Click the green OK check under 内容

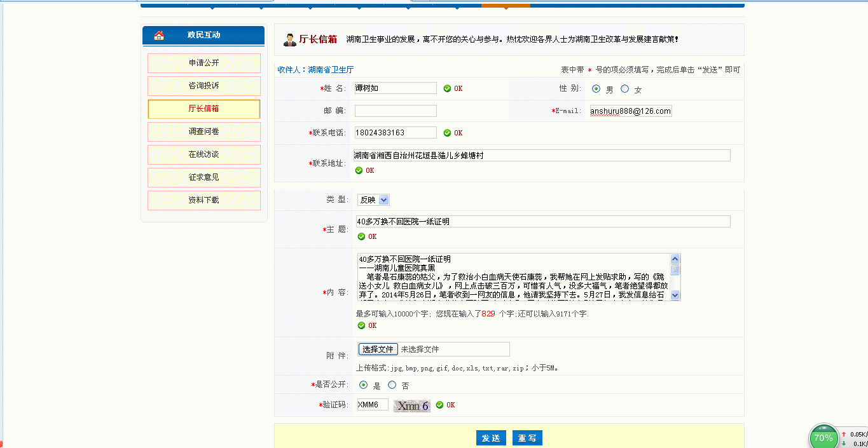(x=361, y=325)
